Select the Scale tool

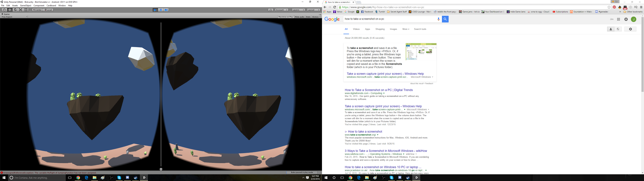[21, 10]
